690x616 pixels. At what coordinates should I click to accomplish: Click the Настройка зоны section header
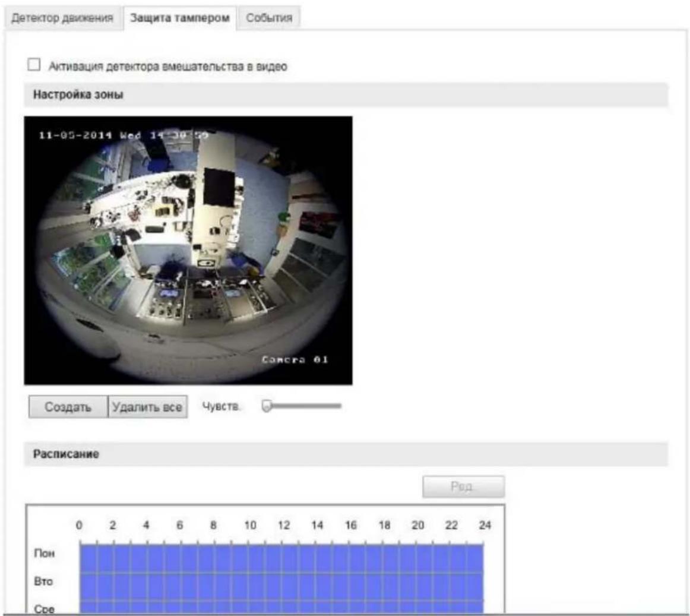tap(346, 94)
